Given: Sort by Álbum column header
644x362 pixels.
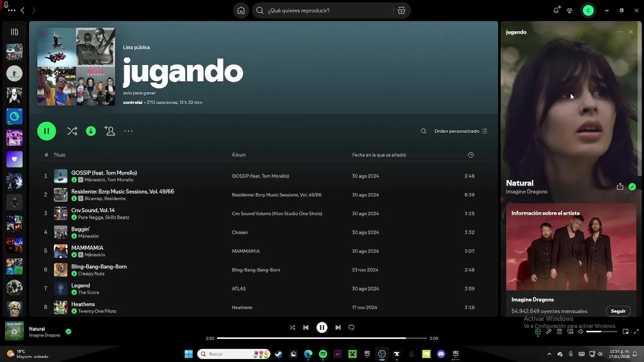Looking at the screenshot, I should coord(238,155).
